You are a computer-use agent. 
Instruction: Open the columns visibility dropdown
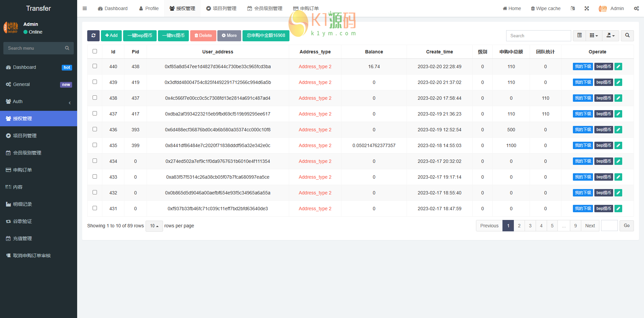coord(594,36)
